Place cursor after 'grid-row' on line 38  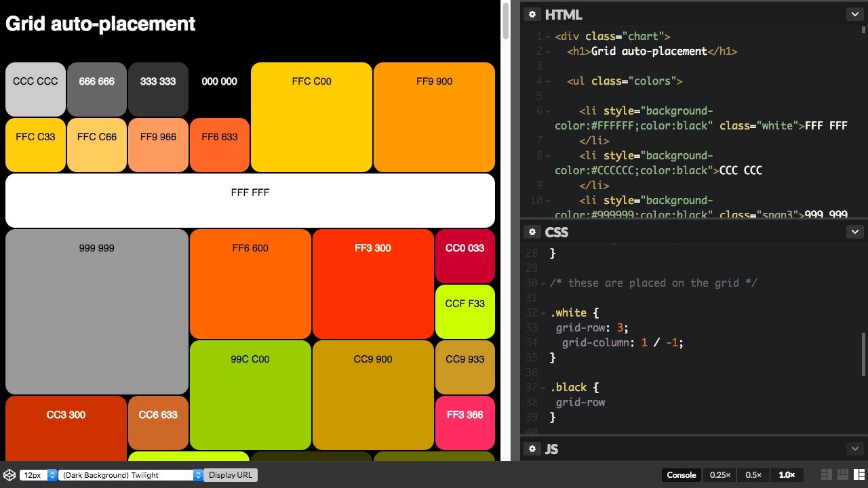pos(606,403)
